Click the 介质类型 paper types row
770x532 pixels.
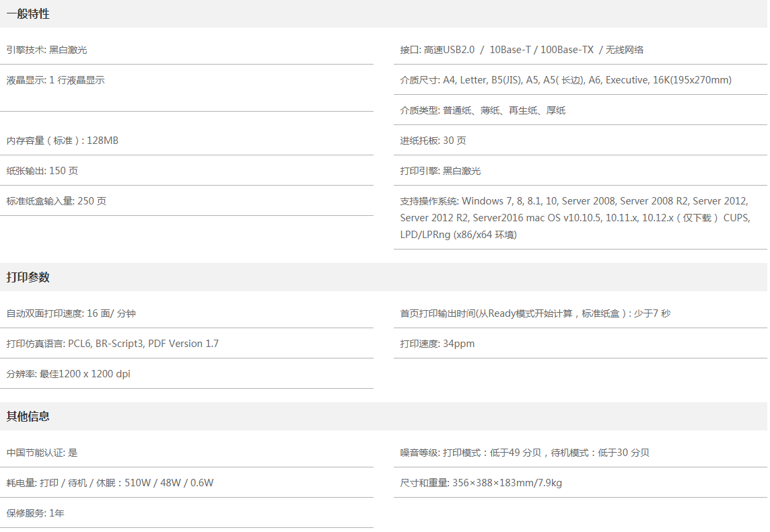click(x=483, y=110)
